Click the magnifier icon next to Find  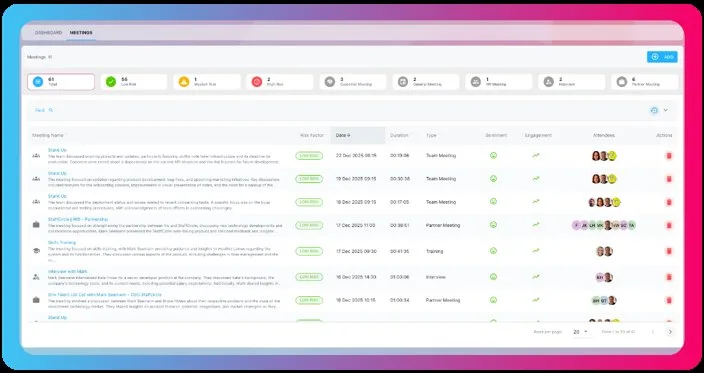pyautogui.click(x=51, y=110)
